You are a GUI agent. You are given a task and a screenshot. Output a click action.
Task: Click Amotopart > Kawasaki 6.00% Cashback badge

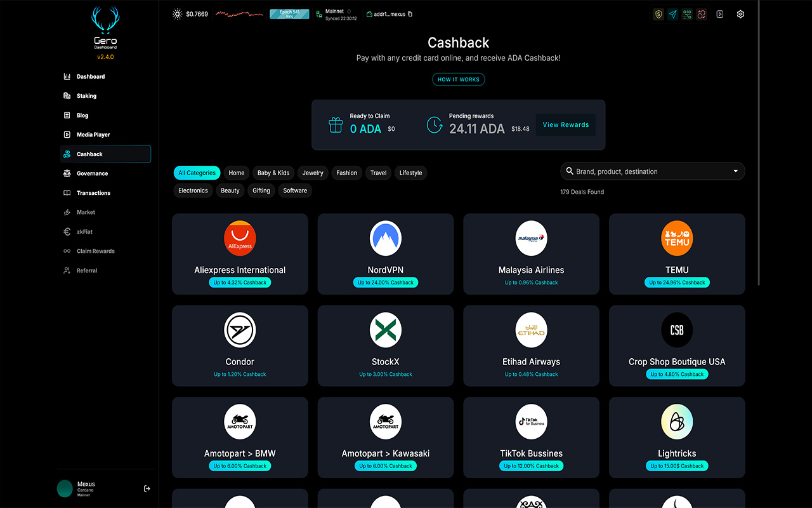pos(386,466)
